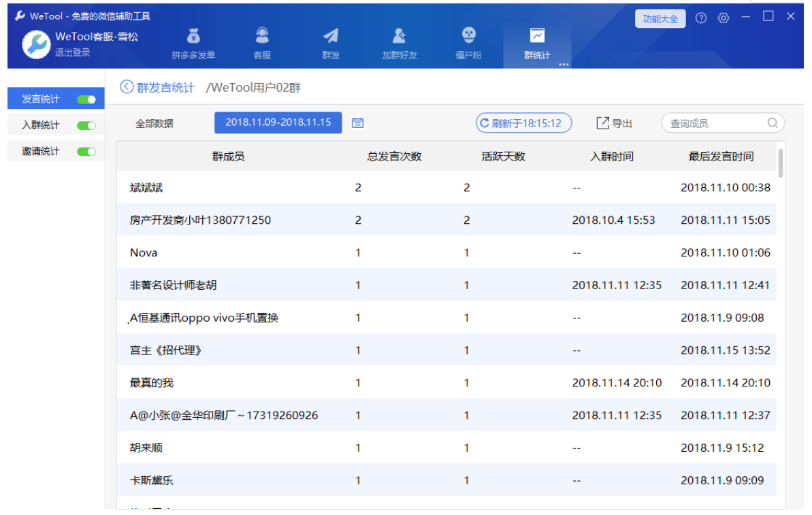Screen dimensions: 812x515
Task: Select 邀请统计 in the sidebar
Action: pyautogui.click(x=40, y=150)
